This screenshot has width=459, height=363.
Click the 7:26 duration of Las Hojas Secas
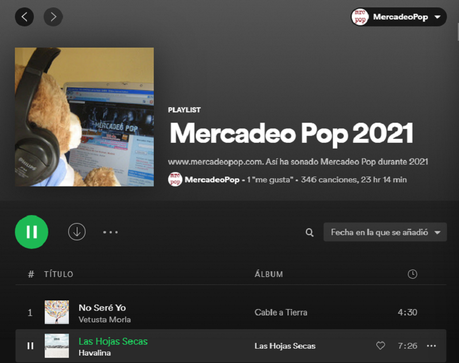point(407,346)
